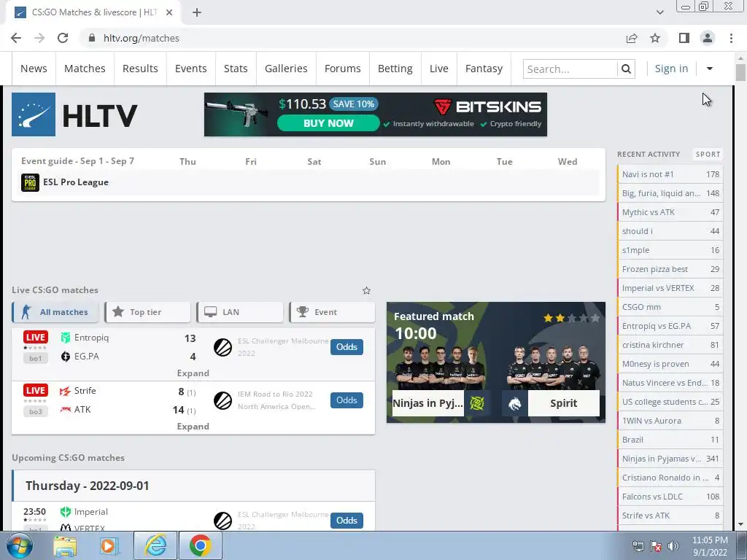
Task: Expand the Entropiq vs EG.PA match
Action: 193,373
